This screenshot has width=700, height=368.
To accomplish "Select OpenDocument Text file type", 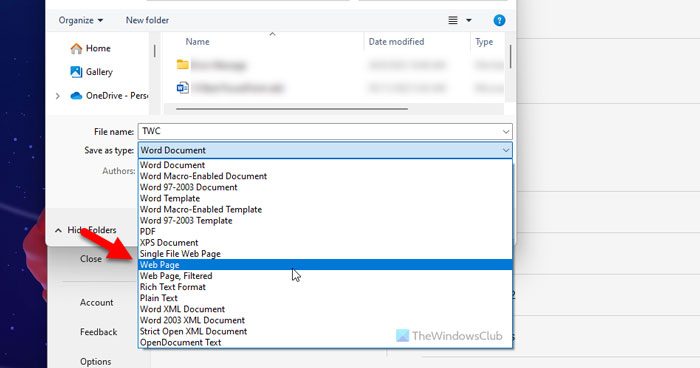I will pyautogui.click(x=325, y=343).
